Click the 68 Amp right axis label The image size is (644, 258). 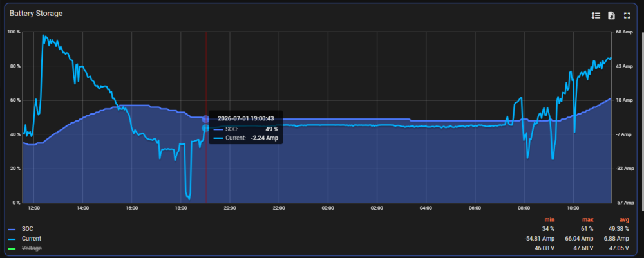point(624,32)
